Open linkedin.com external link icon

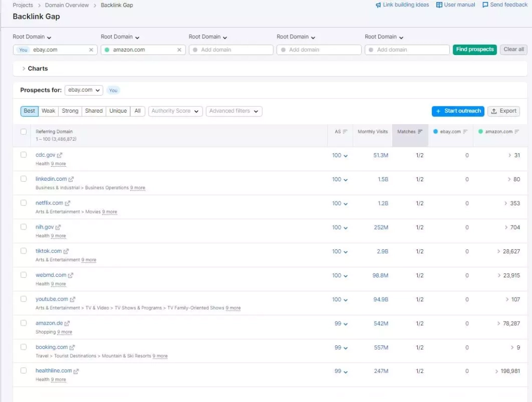point(71,179)
